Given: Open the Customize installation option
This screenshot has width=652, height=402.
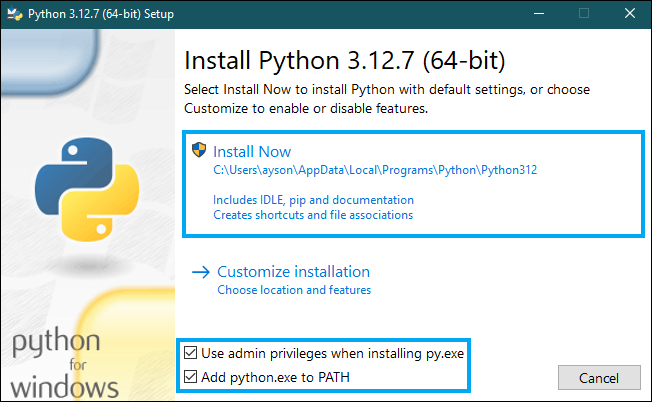Looking at the screenshot, I should coord(293,272).
